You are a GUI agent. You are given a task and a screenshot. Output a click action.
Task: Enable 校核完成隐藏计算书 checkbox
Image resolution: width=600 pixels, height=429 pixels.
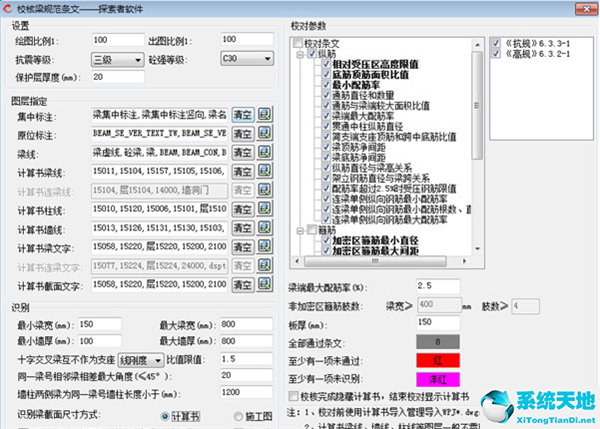293,396
